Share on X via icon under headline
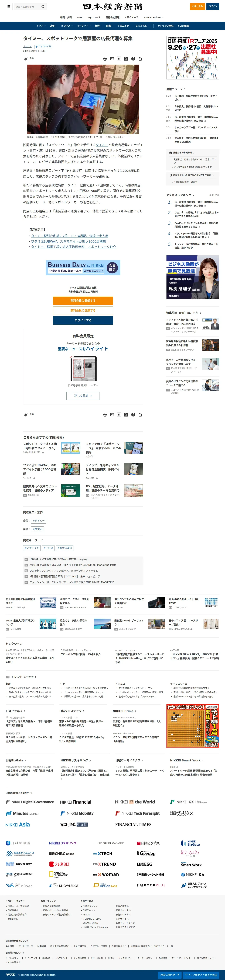225x980 pixels. (126, 59)
